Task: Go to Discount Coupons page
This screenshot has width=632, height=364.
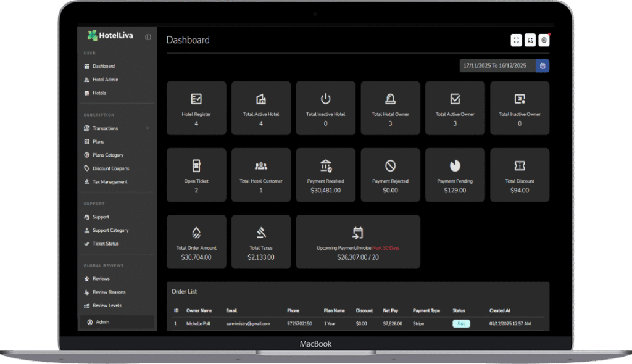Action: click(x=110, y=168)
